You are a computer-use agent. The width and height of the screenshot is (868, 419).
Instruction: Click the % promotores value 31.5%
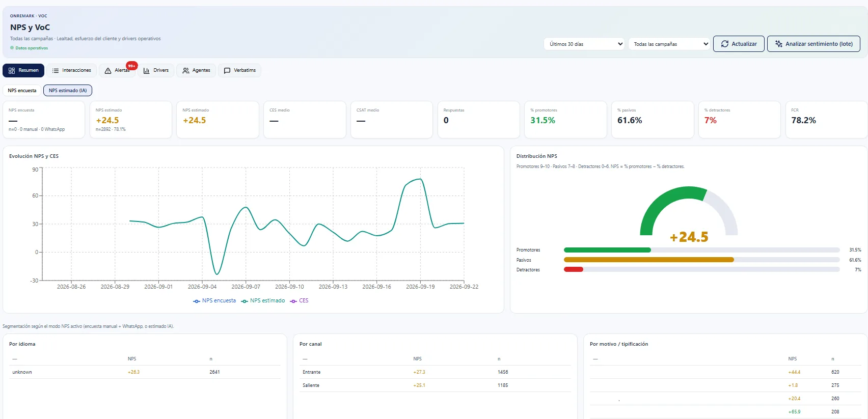coord(542,121)
